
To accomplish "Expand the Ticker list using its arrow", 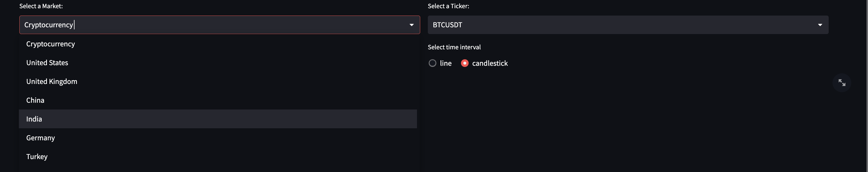I will click(x=820, y=25).
